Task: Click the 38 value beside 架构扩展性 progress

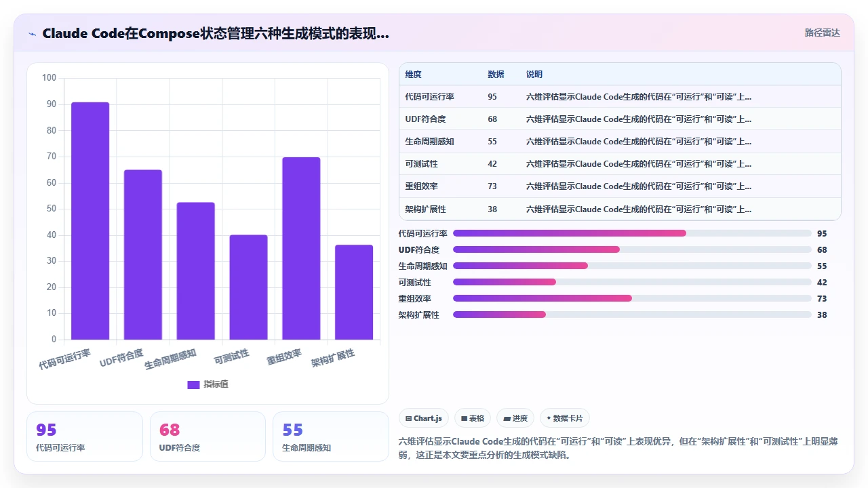Action: (x=822, y=314)
